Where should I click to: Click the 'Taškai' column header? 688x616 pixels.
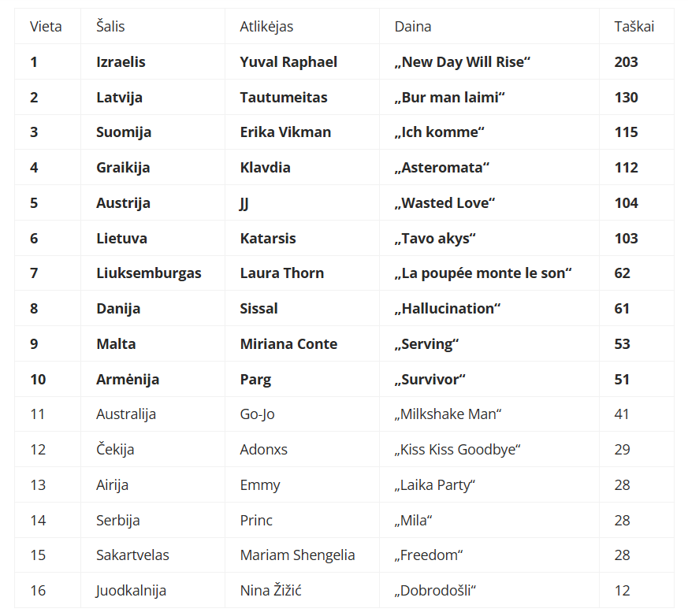(x=634, y=26)
